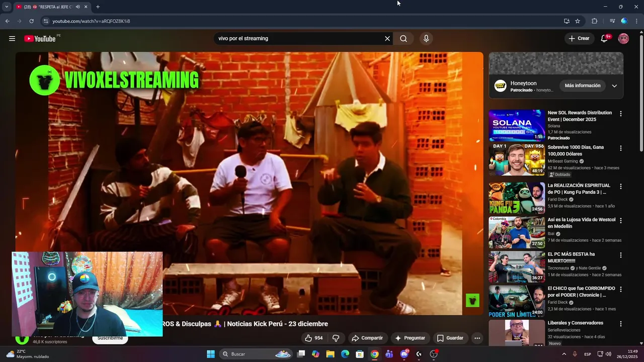Open the Kung Fu Panda 3 thumbnail
This screenshot has width=644, height=362.
(517, 198)
